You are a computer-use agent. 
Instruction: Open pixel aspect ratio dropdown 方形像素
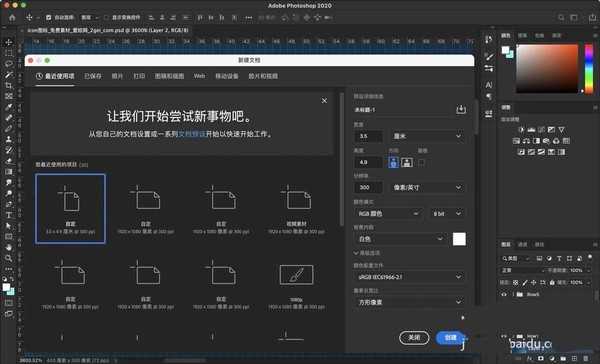(x=409, y=302)
